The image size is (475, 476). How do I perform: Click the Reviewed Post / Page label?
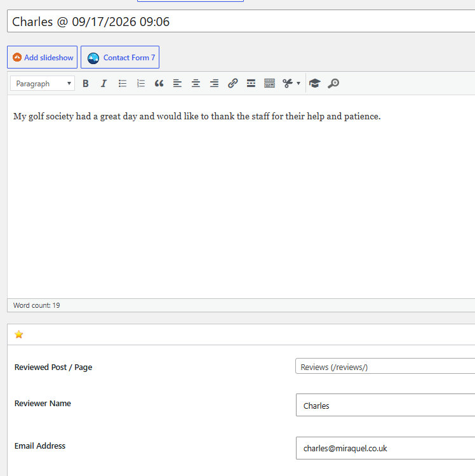53,367
